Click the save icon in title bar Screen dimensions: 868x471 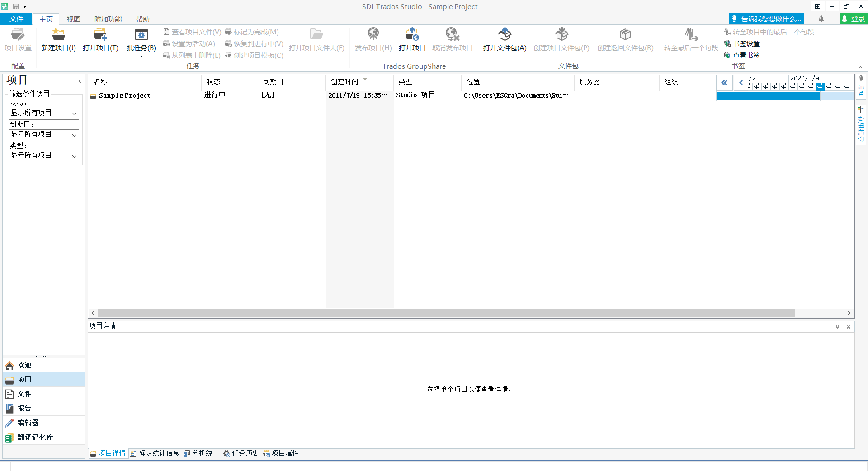[16, 6]
